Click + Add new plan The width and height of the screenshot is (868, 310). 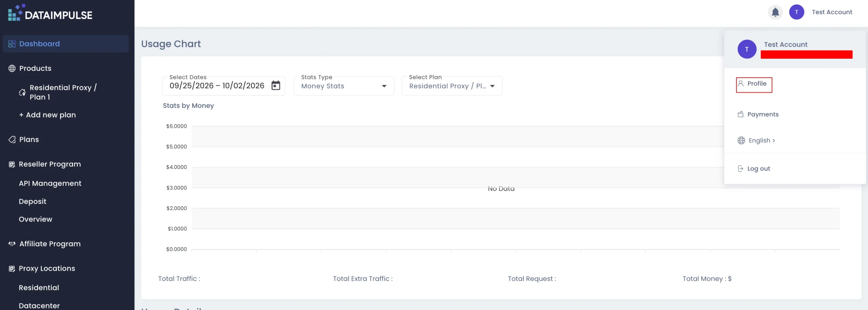click(47, 115)
